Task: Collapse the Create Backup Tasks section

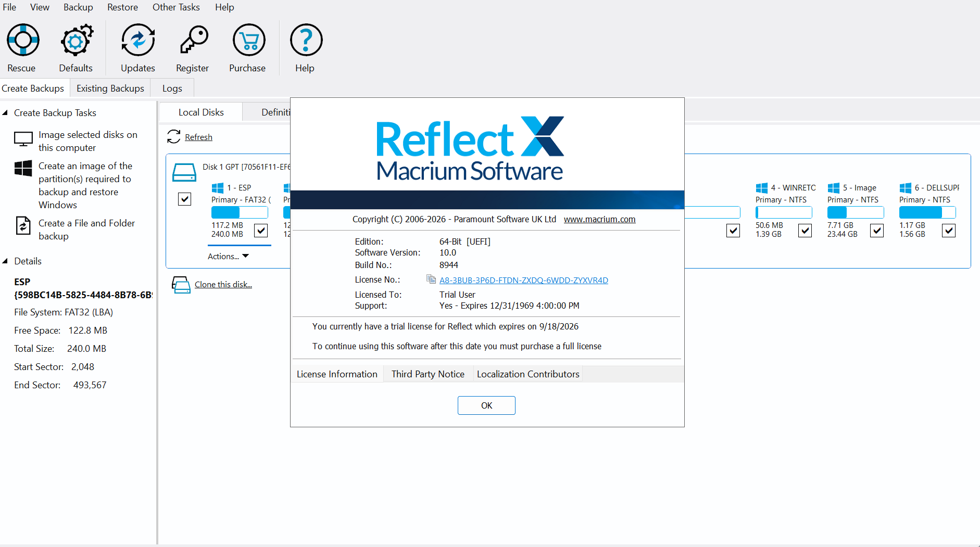Action: [5, 113]
